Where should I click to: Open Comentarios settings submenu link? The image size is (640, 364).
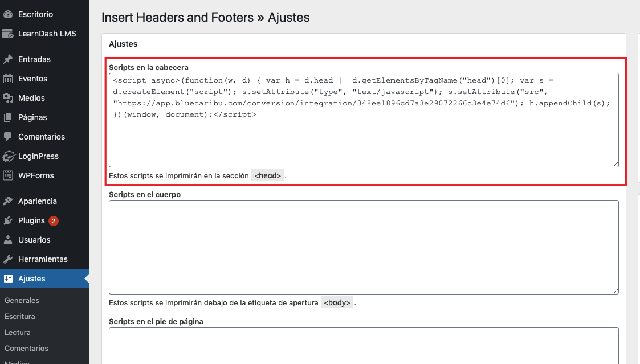tap(27, 348)
